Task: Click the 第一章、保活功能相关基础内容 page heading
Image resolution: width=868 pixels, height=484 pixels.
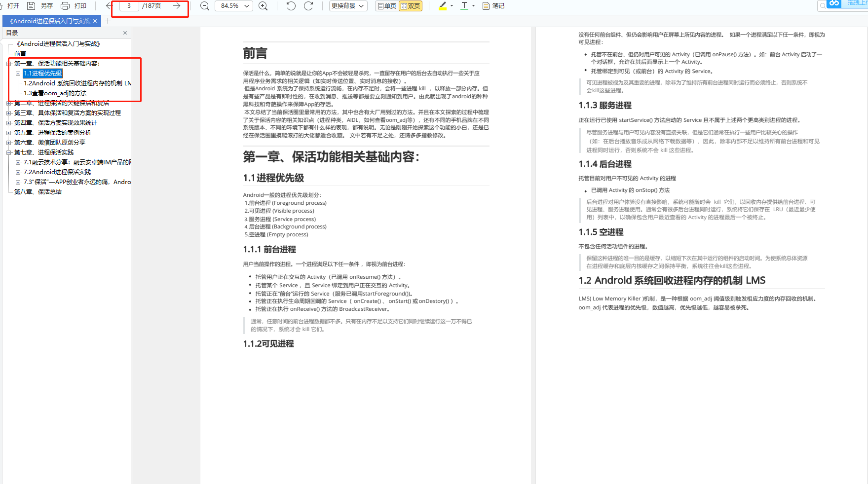Action: [x=331, y=157]
